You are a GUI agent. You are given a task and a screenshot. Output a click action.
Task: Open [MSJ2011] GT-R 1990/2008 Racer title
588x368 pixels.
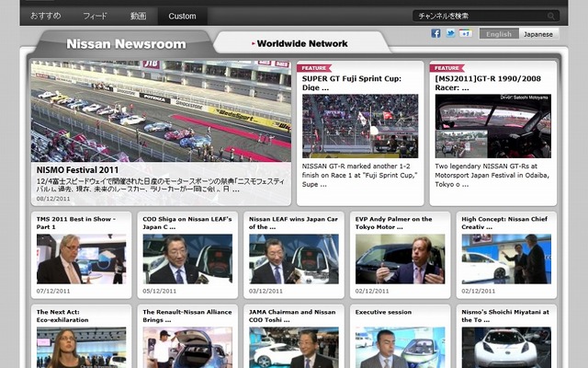[x=488, y=83]
